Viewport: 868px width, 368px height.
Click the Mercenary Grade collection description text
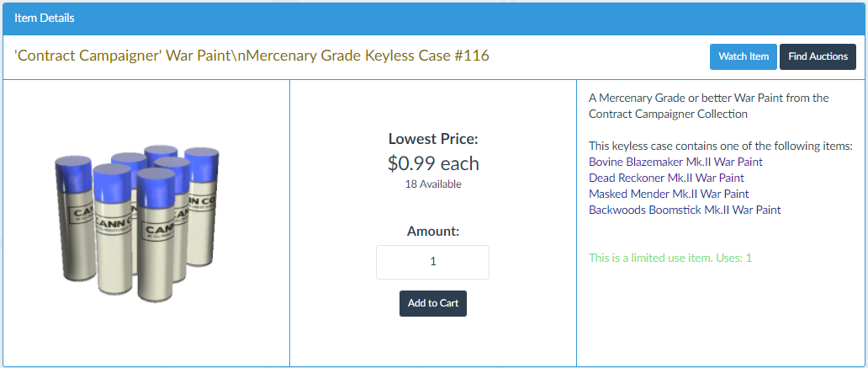point(696,105)
